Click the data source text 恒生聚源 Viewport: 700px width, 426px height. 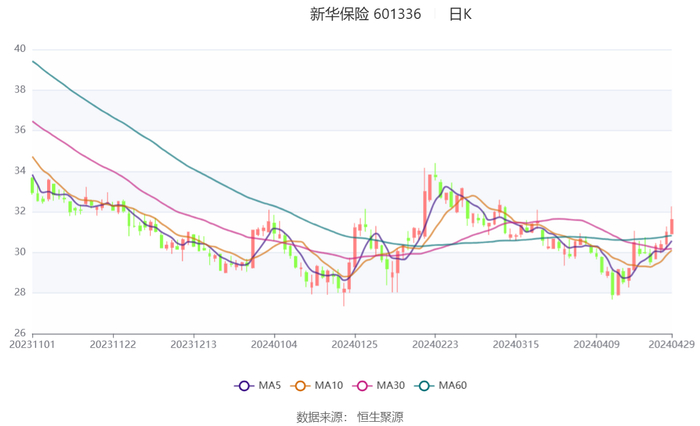(380, 417)
